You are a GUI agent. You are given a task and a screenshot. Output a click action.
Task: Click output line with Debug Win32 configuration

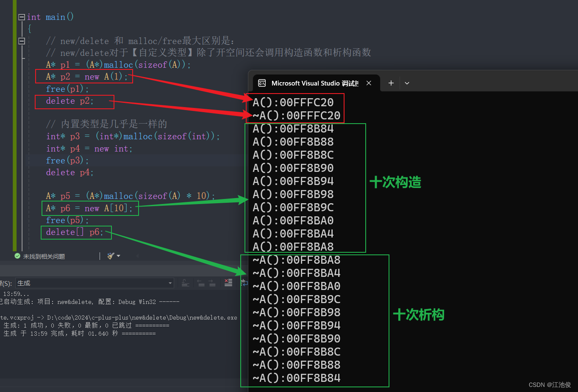pos(90,302)
